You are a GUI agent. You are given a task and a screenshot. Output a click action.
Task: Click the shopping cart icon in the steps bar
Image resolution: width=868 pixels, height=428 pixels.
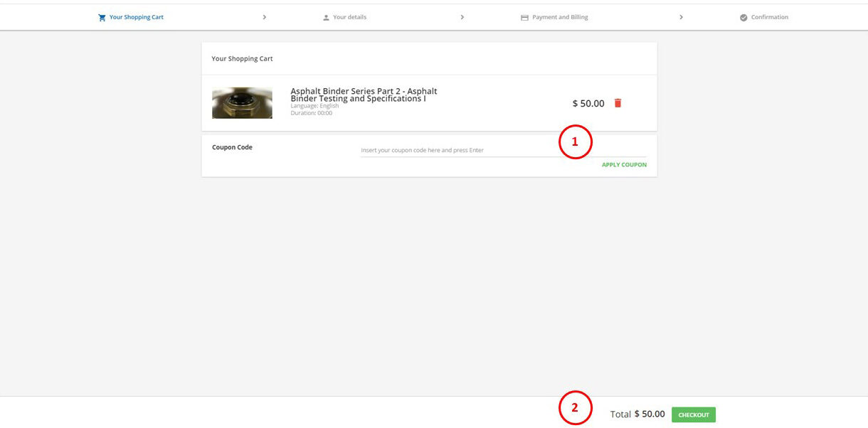click(x=102, y=18)
